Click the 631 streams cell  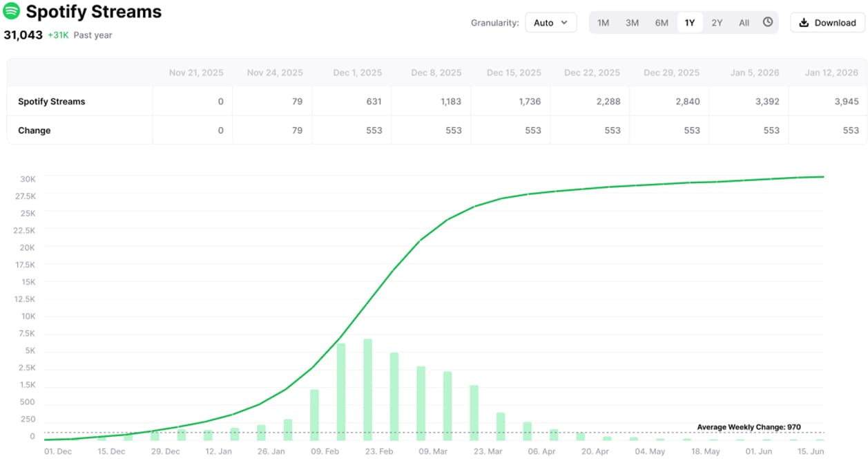click(374, 101)
